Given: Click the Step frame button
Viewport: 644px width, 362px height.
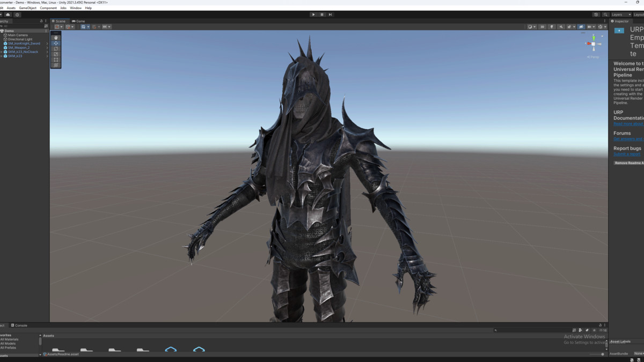Looking at the screenshot, I should [x=330, y=14].
